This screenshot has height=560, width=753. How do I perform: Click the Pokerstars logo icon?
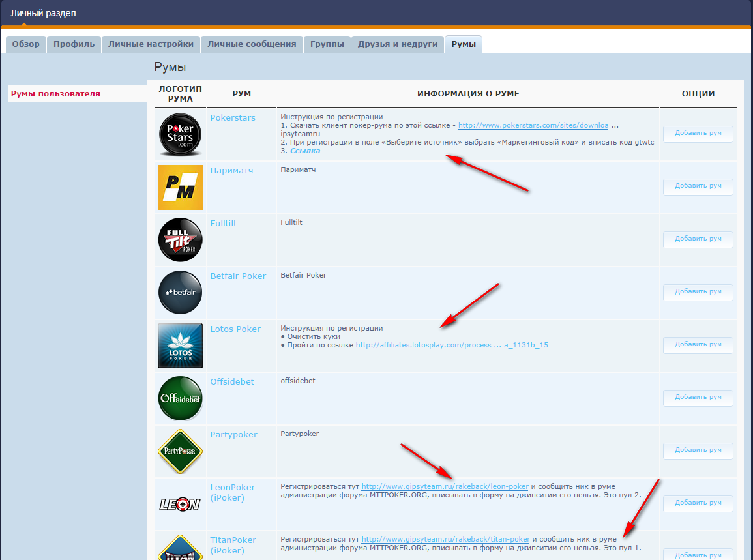pyautogui.click(x=180, y=134)
